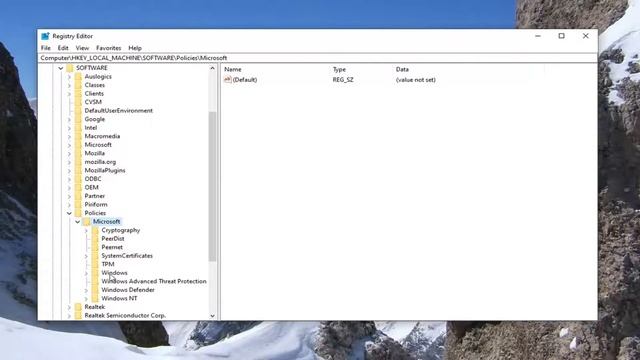Select the (Default) value entry
This screenshot has height=360, width=640.
(x=244, y=80)
